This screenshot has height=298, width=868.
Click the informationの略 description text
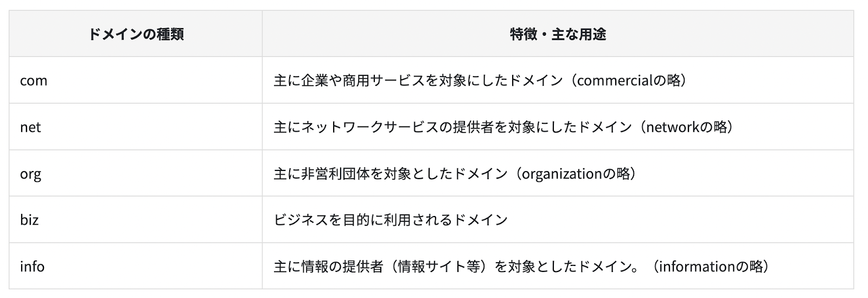click(710, 267)
